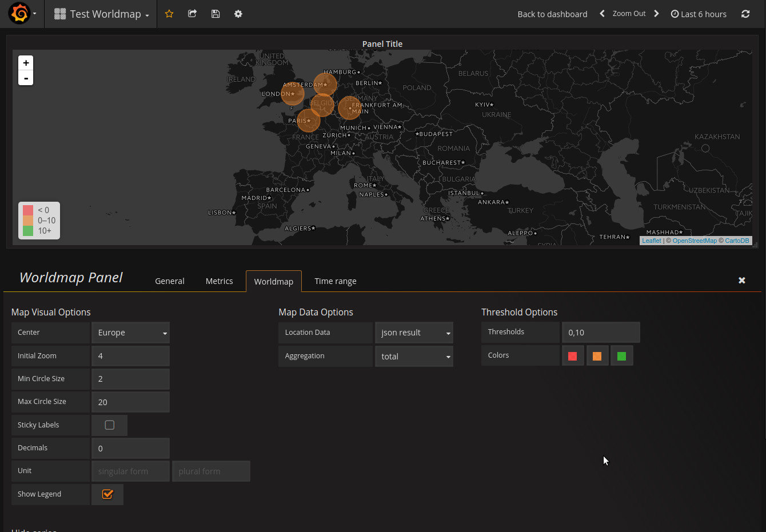
Task: Uncheck the Show Legend checkbox
Action: [x=107, y=494]
